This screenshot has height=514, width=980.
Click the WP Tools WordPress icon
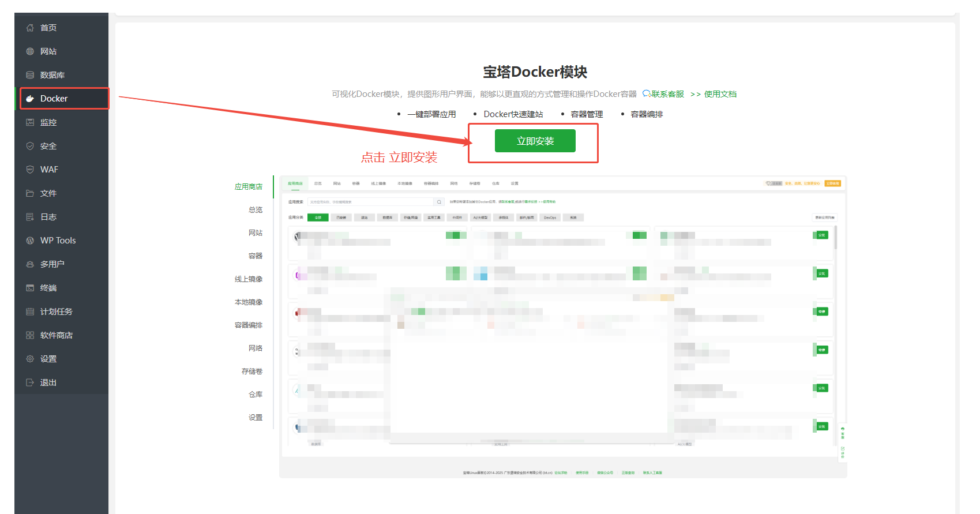(x=30, y=241)
